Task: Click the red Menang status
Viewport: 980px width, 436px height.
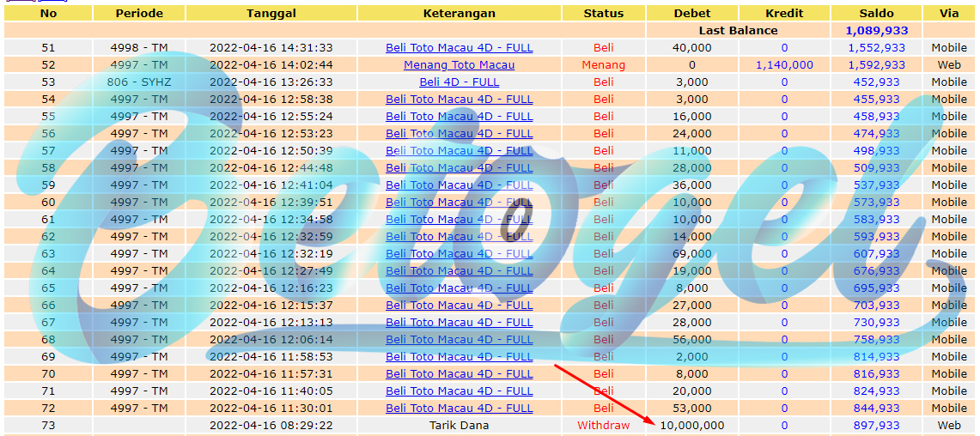Action: coord(603,65)
